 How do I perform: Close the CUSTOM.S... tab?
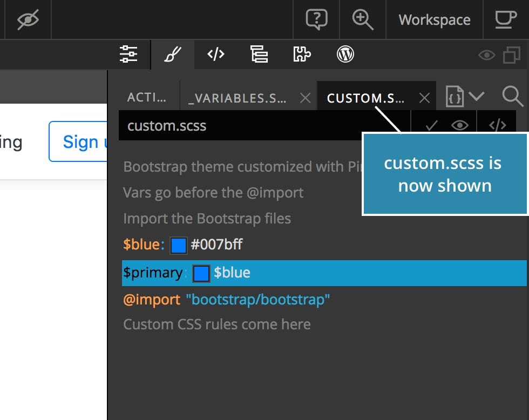tap(424, 98)
